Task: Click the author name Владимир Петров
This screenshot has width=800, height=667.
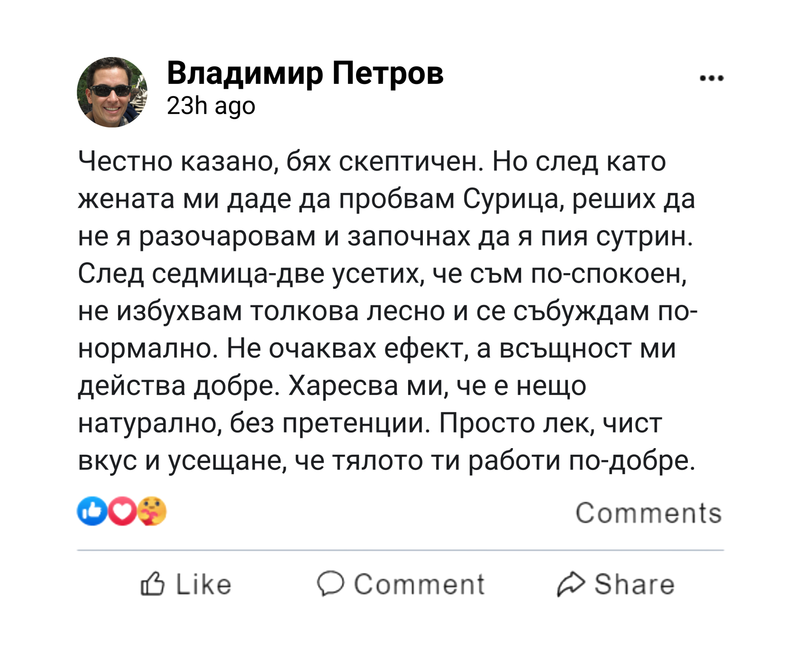Action: pos(305,74)
